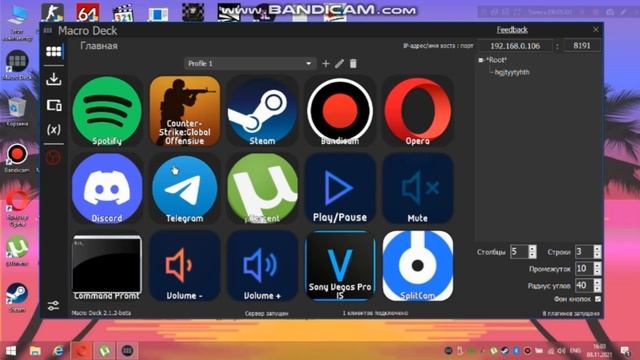This screenshot has width=640, height=360.
Task: Add a new profile with plus icon
Action: pyautogui.click(x=326, y=64)
